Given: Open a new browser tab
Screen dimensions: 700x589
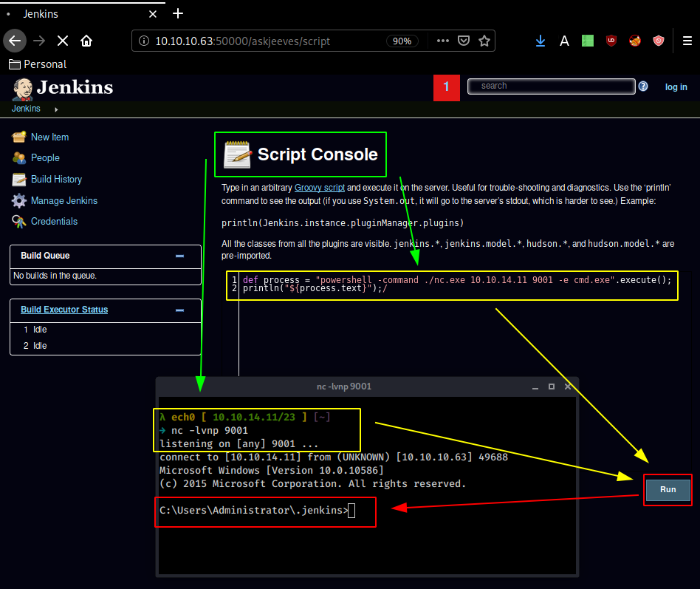Looking at the screenshot, I should (x=178, y=14).
